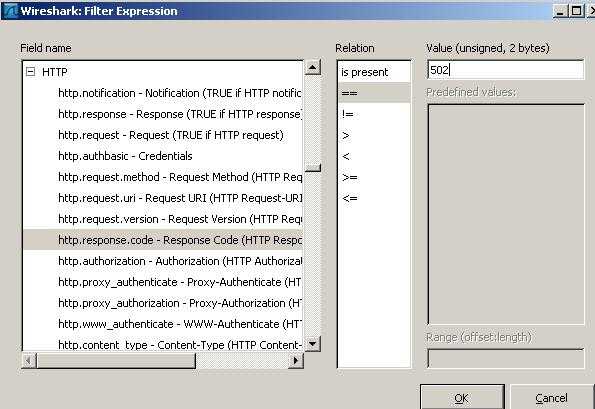Choose the <= relation

pos(374,198)
